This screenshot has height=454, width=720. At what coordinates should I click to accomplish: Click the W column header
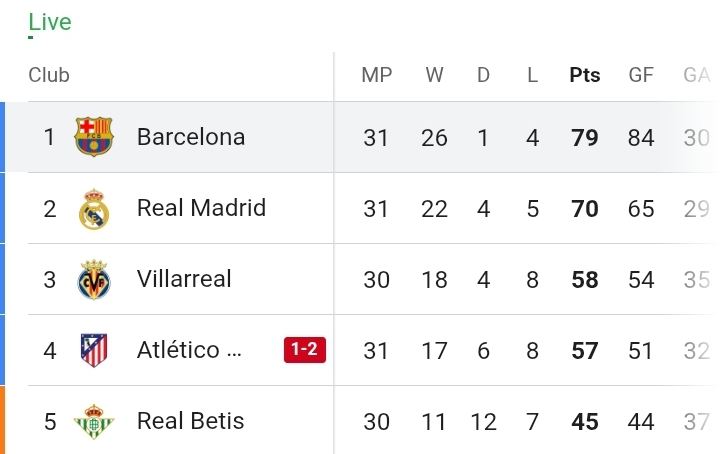point(434,75)
